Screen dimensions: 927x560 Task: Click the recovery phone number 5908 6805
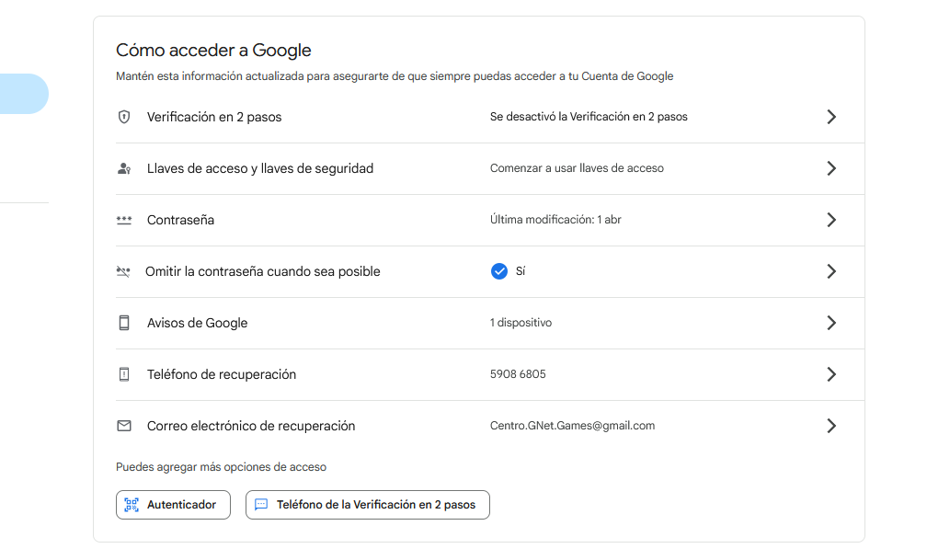tap(518, 374)
